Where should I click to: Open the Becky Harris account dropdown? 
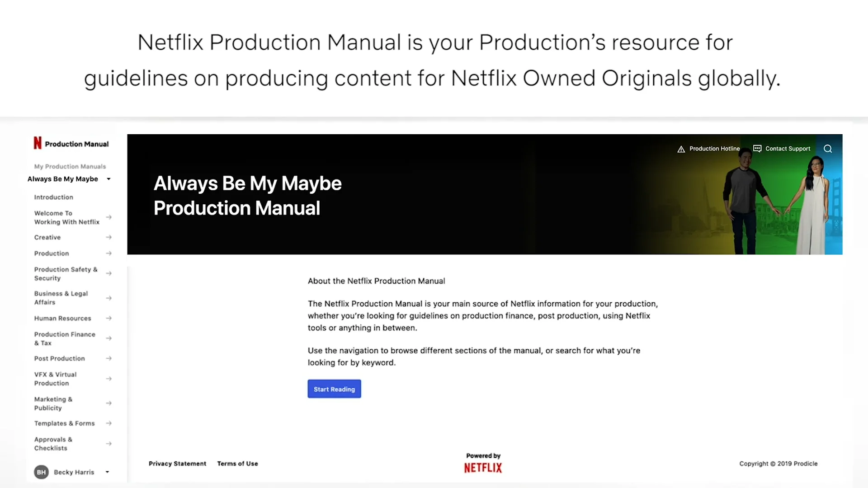[x=107, y=472]
